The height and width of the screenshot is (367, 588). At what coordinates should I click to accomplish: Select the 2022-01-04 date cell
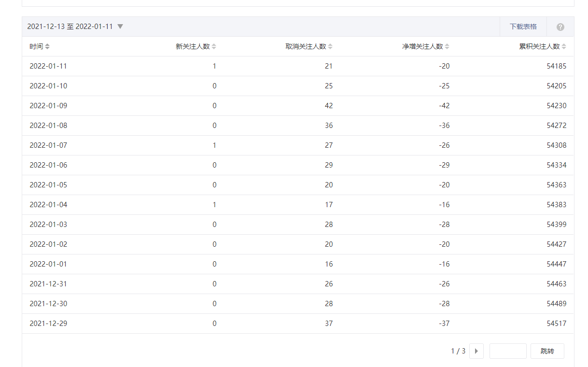click(x=48, y=205)
